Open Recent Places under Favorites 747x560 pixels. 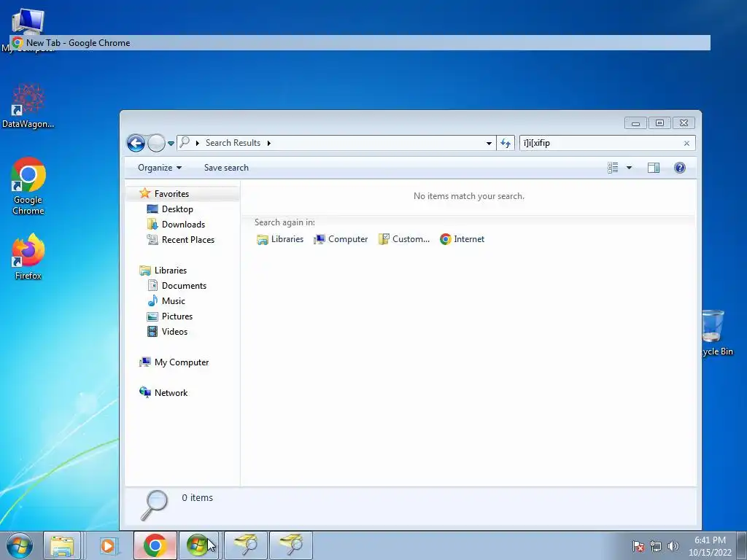click(187, 239)
